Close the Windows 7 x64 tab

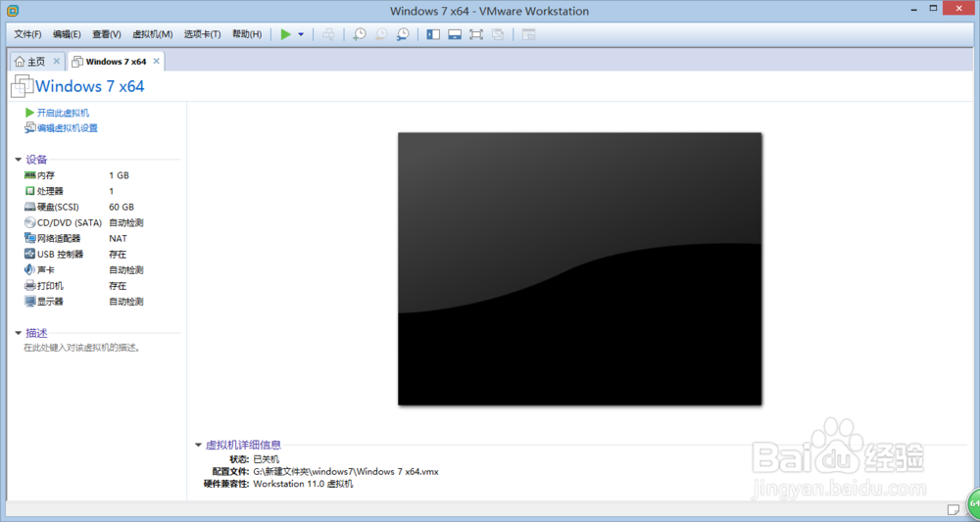(x=156, y=61)
